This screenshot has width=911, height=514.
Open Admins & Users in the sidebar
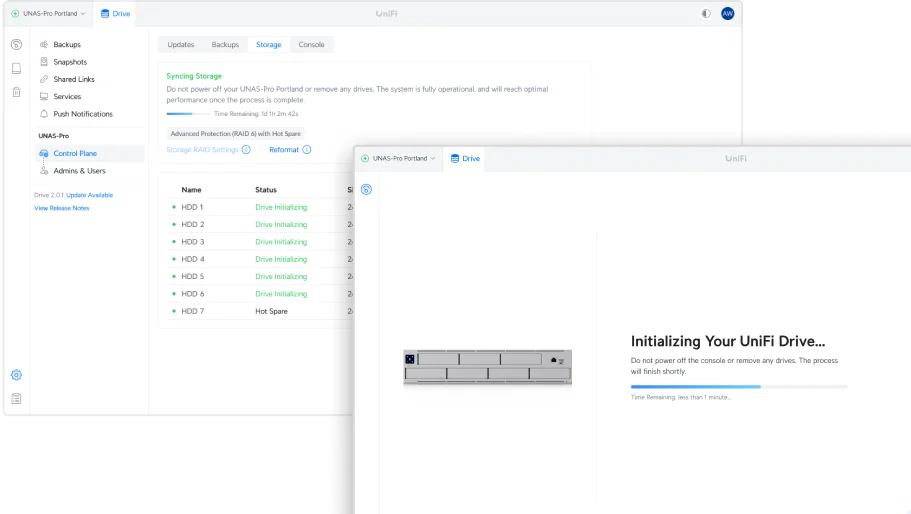[80, 171]
